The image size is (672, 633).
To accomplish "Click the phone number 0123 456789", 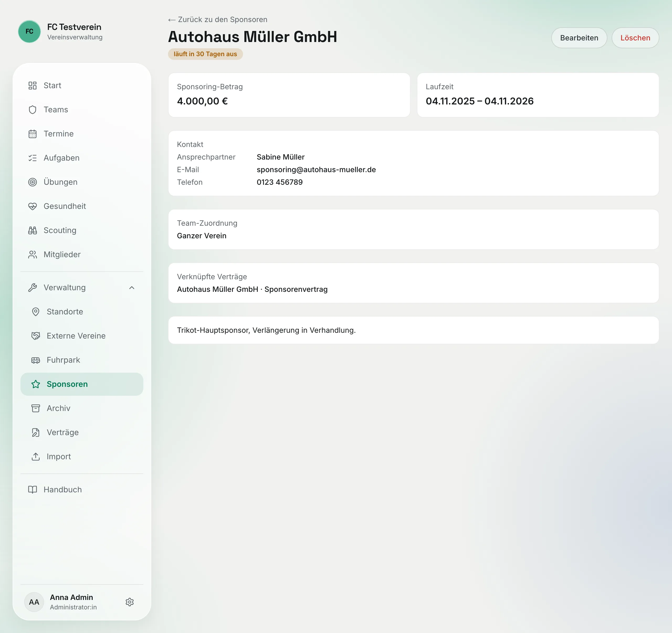I will pyautogui.click(x=280, y=182).
